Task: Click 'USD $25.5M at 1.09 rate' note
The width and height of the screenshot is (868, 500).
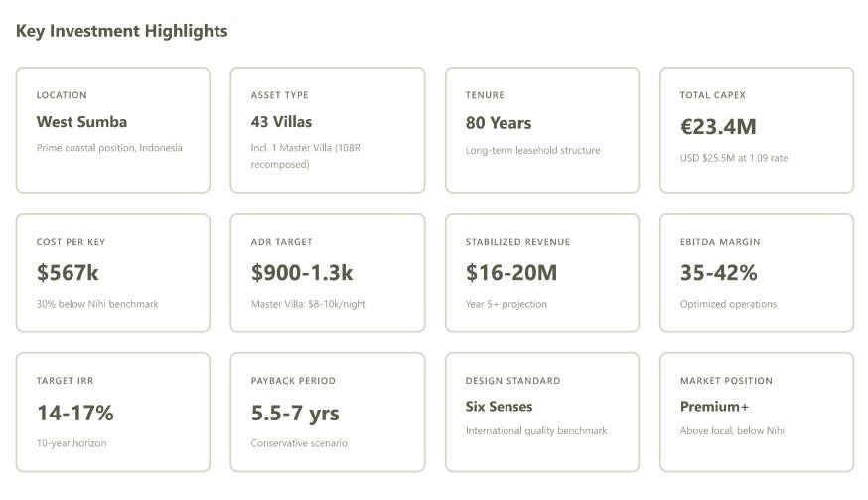Action: pyautogui.click(x=733, y=158)
